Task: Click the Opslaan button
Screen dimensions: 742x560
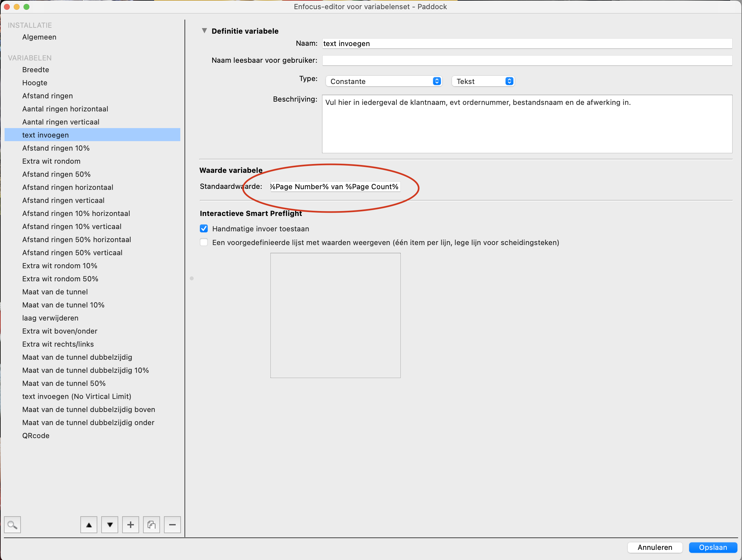Action: tap(713, 547)
